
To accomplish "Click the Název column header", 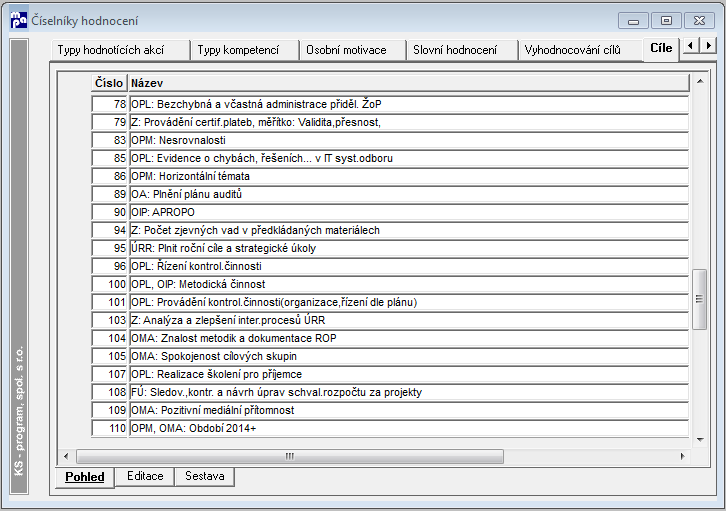I will click(x=409, y=83).
